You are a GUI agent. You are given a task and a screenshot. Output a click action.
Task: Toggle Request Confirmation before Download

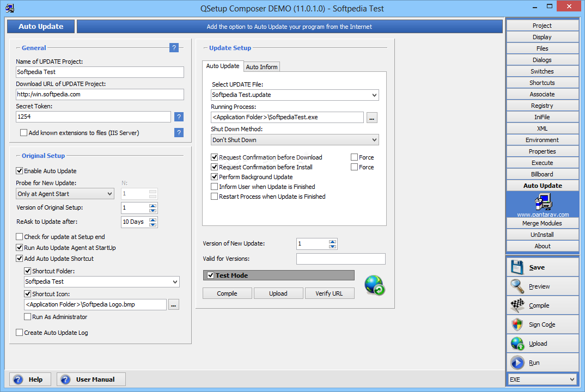point(215,157)
